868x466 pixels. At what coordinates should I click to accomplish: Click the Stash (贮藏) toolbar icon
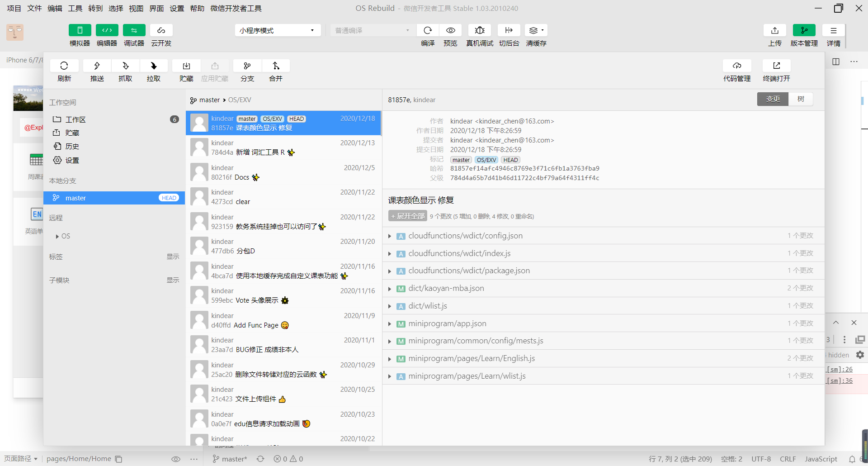click(186, 66)
